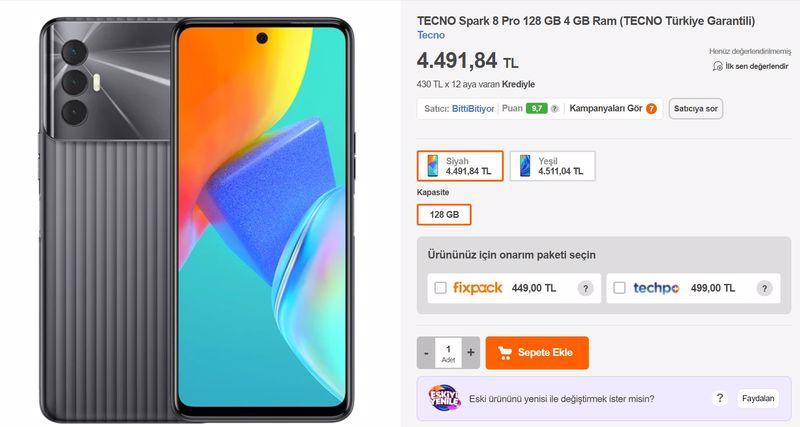The height and width of the screenshot is (427, 800).
Task: Click the İlk sen değerlendir review icon
Action: pos(717,66)
